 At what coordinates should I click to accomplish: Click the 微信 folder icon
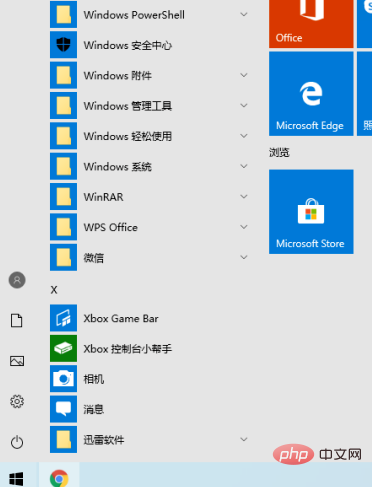tap(63, 257)
